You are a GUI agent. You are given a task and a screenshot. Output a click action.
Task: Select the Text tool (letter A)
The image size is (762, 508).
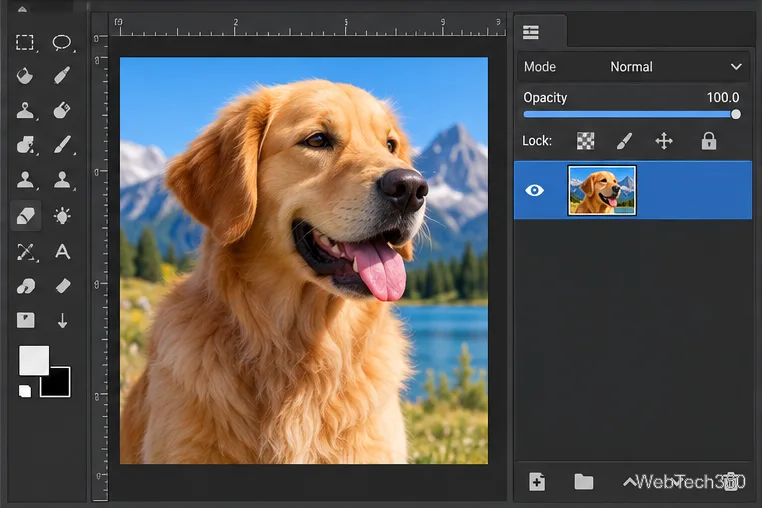click(x=62, y=251)
